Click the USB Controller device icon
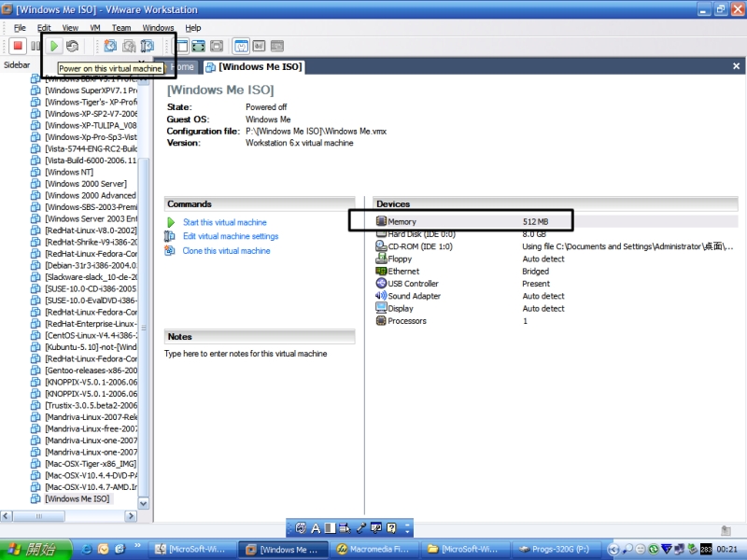This screenshot has width=747, height=560. 381,283
